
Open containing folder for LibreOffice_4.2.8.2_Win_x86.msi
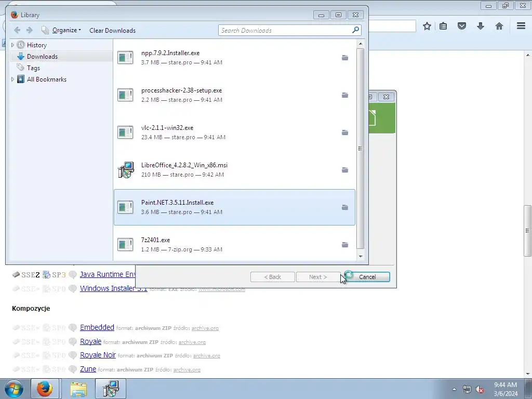coord(345,170)
